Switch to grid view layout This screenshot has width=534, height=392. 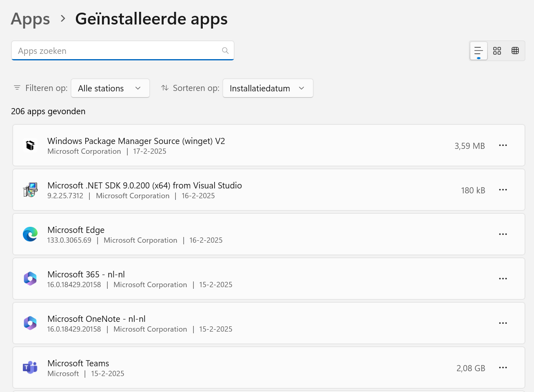coord(497,51)
